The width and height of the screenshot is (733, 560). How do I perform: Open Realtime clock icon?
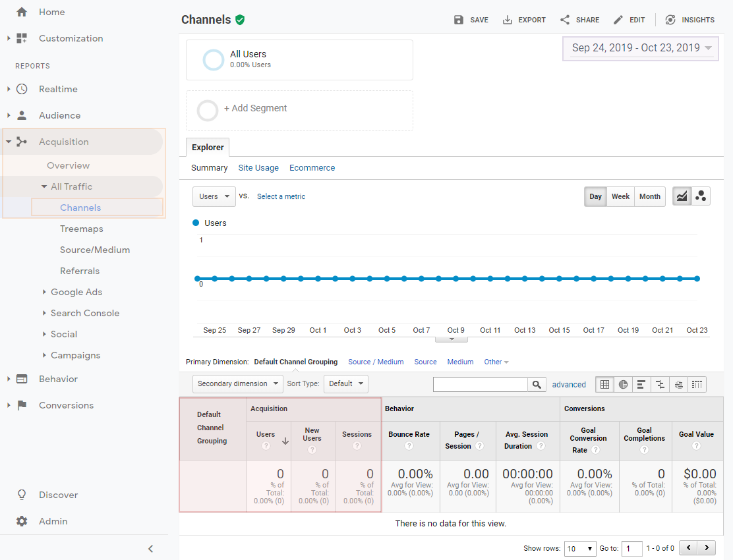tap(22, 89)
